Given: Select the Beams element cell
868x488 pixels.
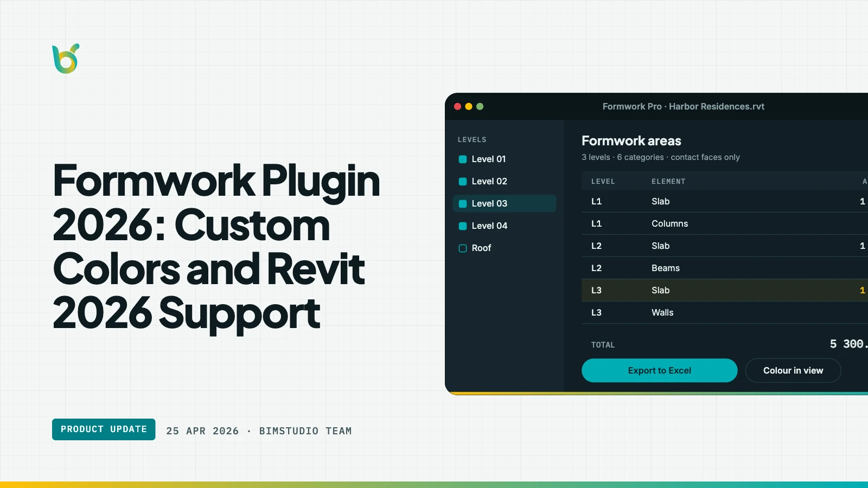Looking at the screenshot, I should [666, 268].
